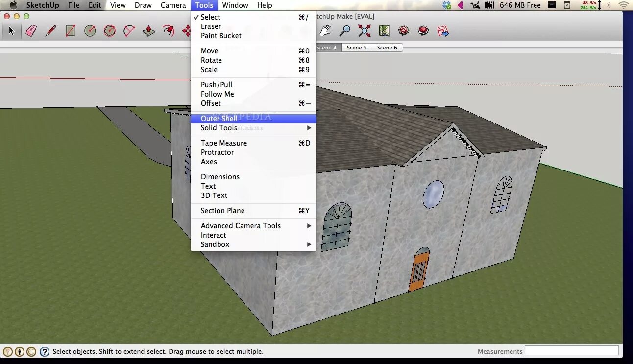Select the Rectangle drawing tool
633x364 pixels.
(x=70, y=31)
